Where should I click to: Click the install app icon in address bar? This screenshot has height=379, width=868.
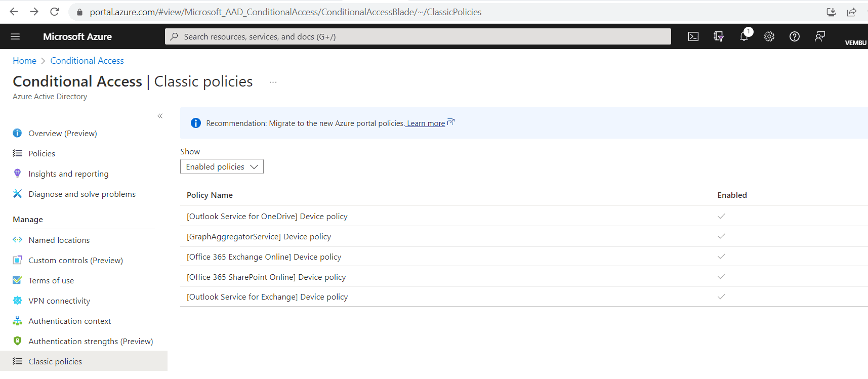coord(831,12)
